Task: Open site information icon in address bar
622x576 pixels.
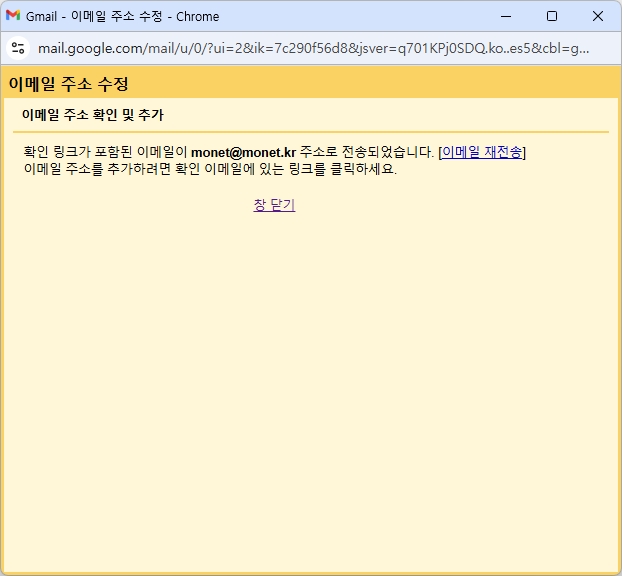Action: (x=18, y=48)
